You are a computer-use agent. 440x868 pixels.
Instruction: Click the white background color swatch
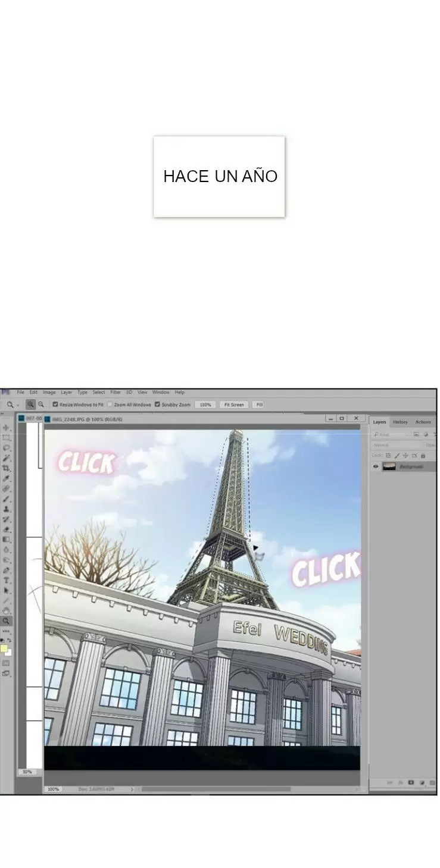(x=9, y=652)
